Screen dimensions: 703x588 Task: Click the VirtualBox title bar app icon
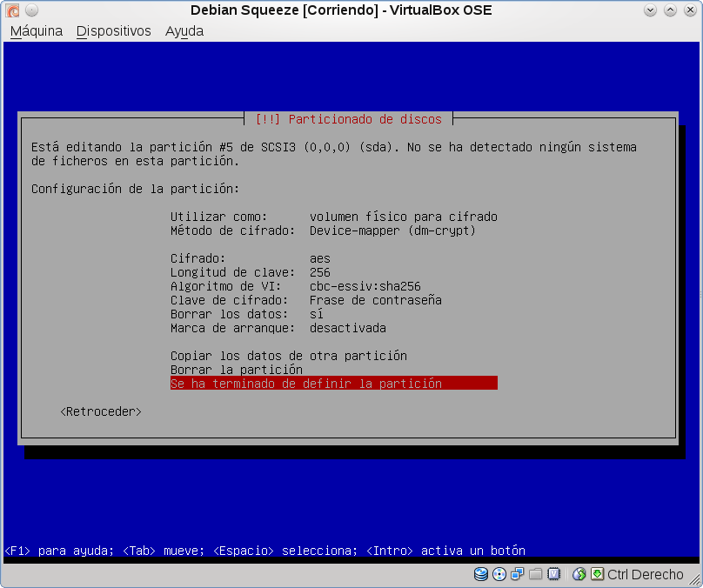pyautogui.click(x=12, y=10)
